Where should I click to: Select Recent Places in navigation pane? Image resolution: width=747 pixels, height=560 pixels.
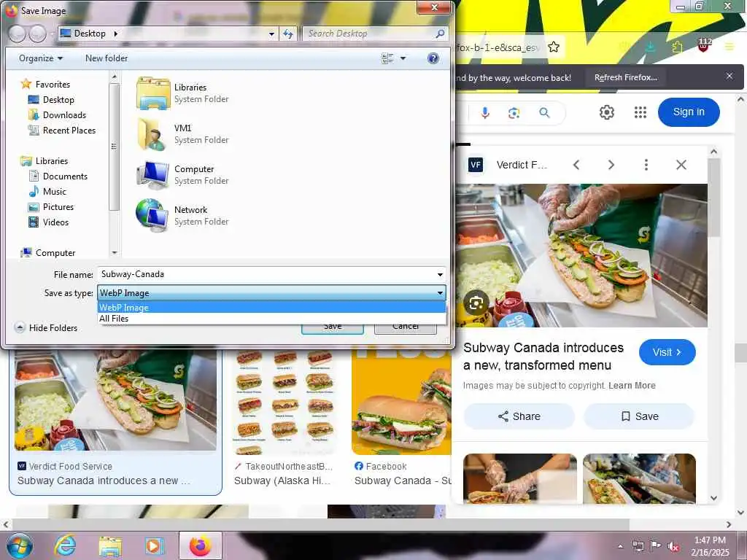pos(62,130)
